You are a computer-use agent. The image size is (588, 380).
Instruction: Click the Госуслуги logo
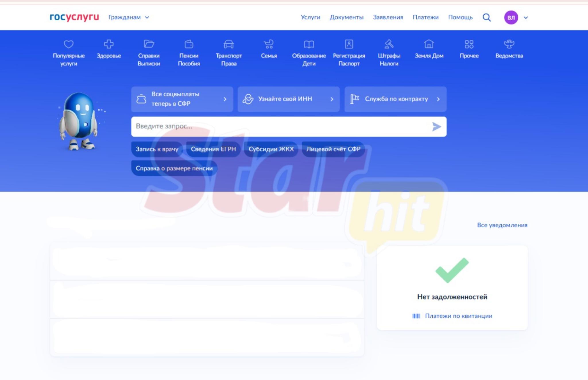(x=74, y=17)
